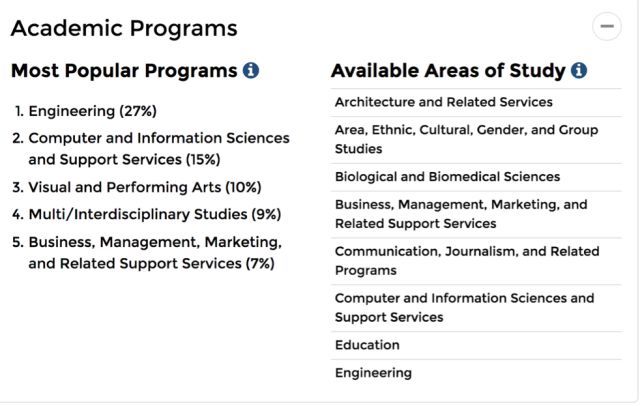Click info icon beside Most Popular Programs
Image resolution: width=640 pixels, height=406 pixels.
point(251,71)
